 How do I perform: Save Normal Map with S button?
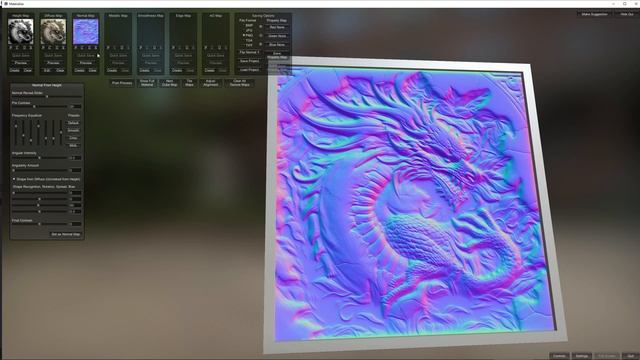[96, 48]
